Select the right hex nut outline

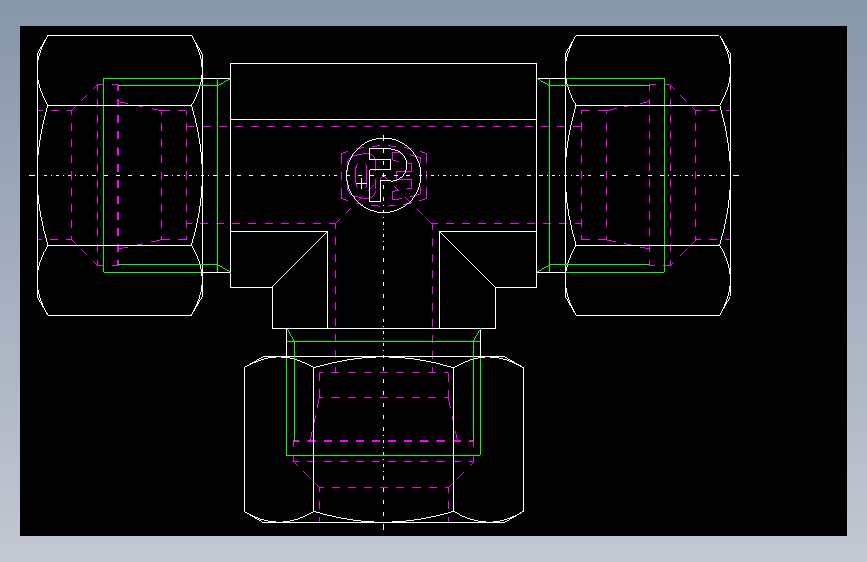[x=648, y=175]
